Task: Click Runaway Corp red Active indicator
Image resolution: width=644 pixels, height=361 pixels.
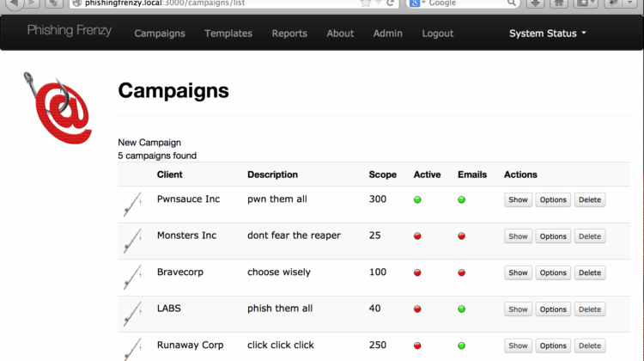Action: click(x=417, y=346)
